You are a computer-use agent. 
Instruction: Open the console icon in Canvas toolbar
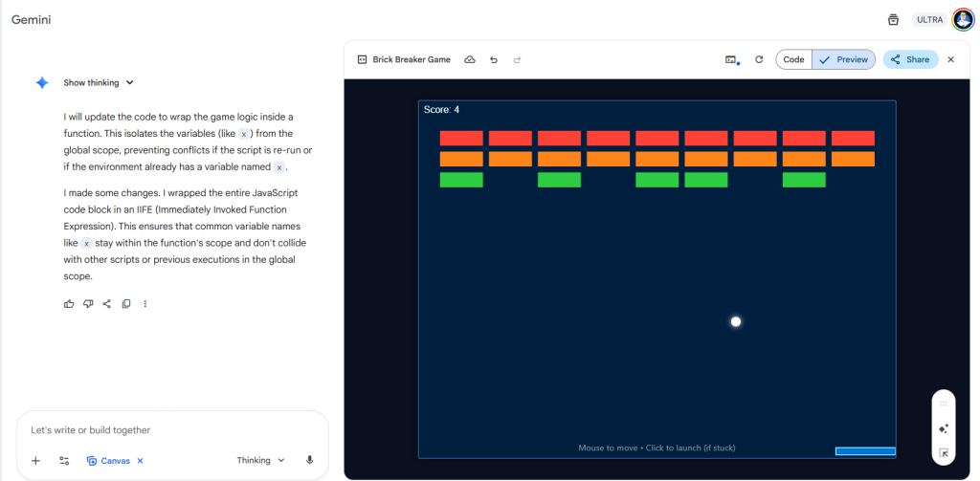731,59
